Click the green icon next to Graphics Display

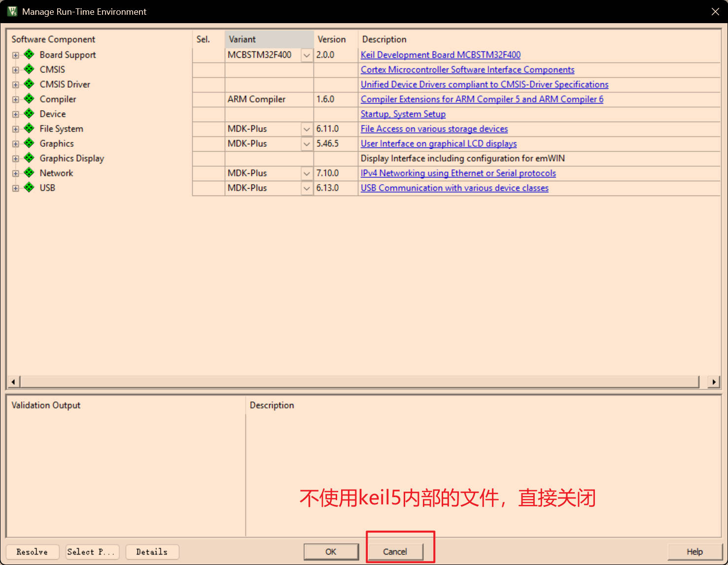29,158
